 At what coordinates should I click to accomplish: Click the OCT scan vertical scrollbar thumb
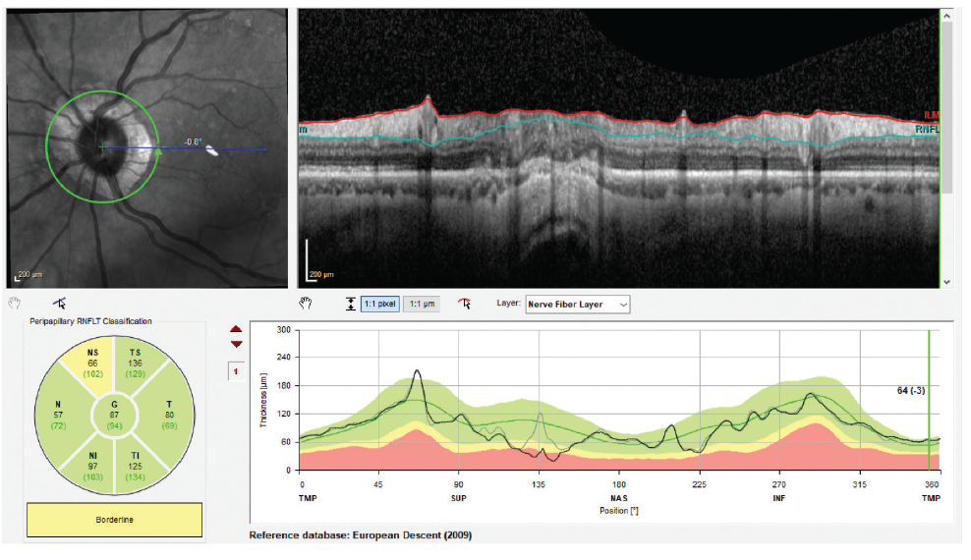click(946, 108)
